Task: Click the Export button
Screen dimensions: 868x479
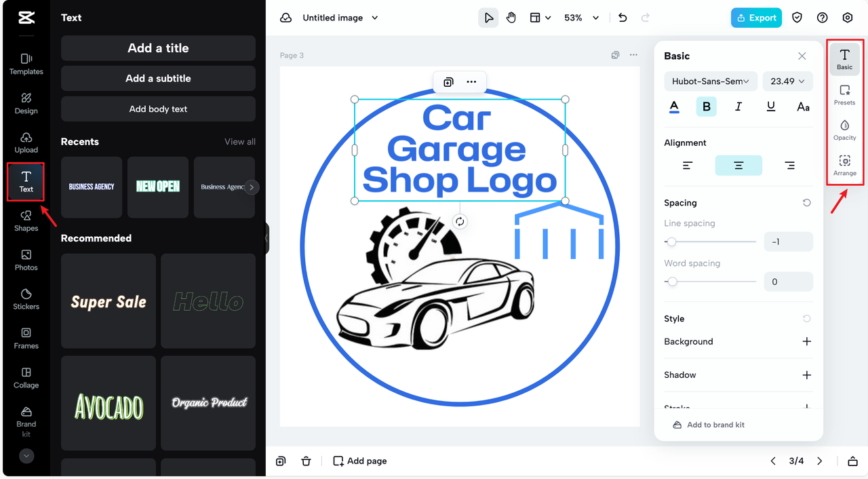Action: [756, 18]
